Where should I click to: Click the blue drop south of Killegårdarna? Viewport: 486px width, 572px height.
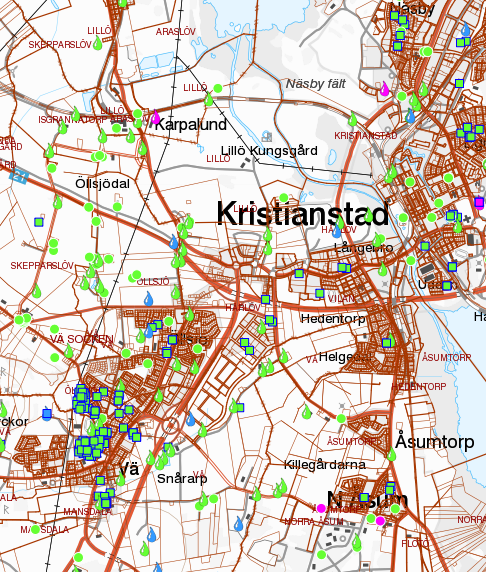click(239, 523)
